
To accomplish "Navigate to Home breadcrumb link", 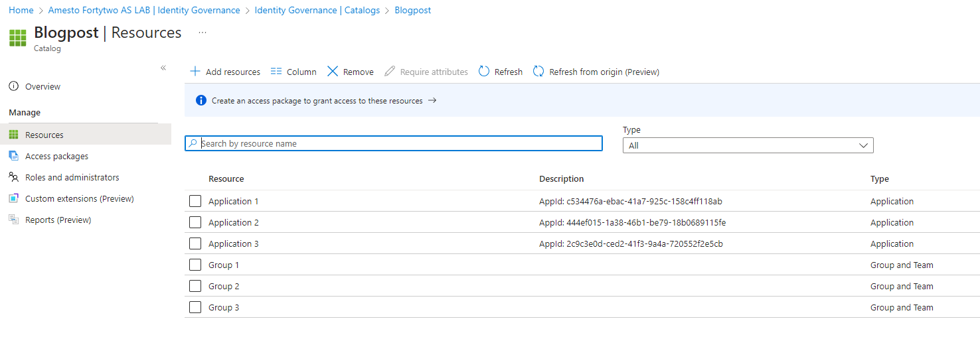I will point(21,11).
